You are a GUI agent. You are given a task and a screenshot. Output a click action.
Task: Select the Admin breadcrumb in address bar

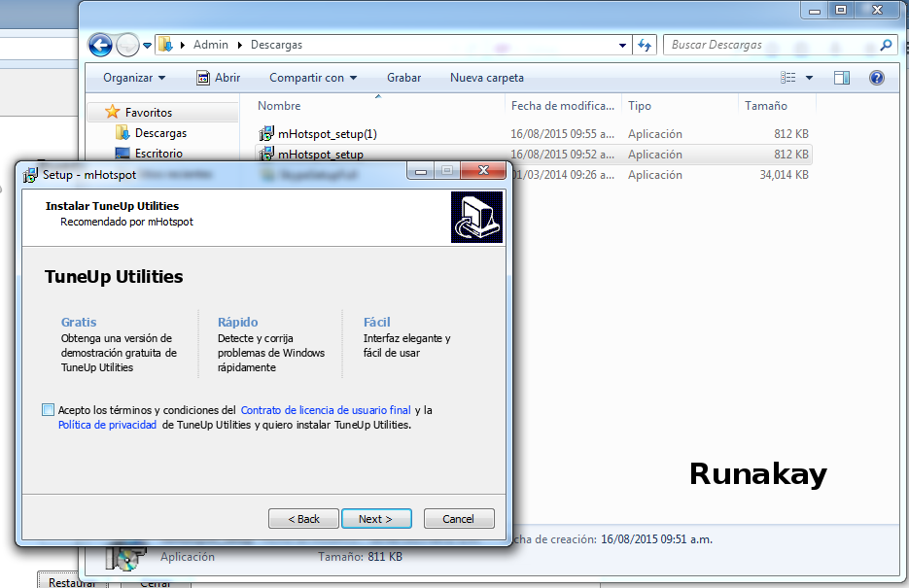(x=210, y=45)
